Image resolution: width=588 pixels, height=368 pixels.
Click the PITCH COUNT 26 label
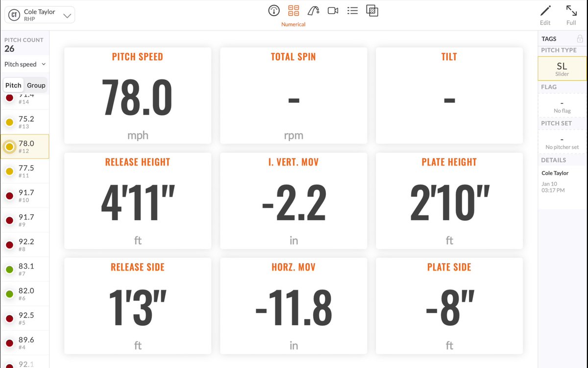tap(24, 45)
